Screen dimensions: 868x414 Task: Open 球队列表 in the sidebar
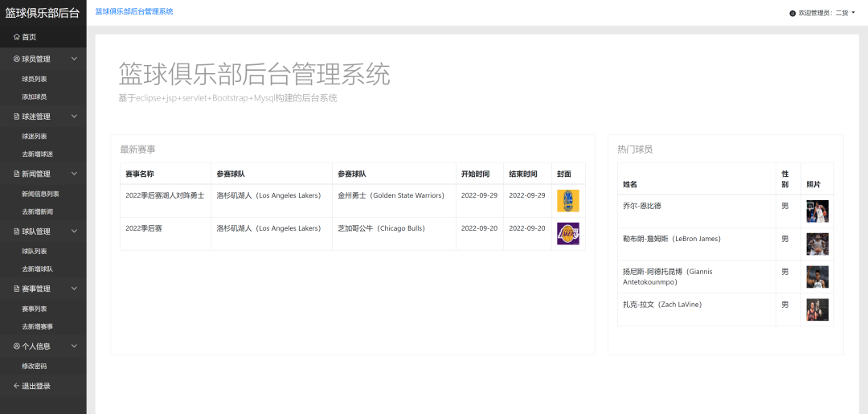[35, 252]
